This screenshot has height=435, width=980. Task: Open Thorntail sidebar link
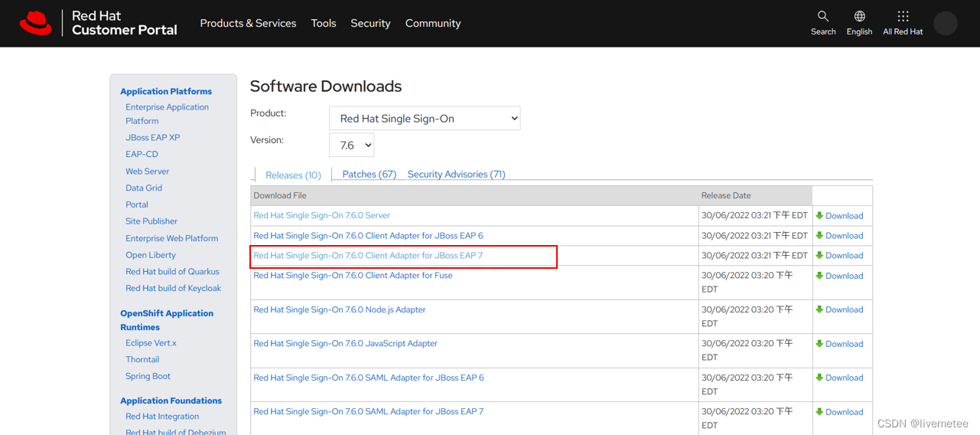pyautogui.click(x=142, y=359)
